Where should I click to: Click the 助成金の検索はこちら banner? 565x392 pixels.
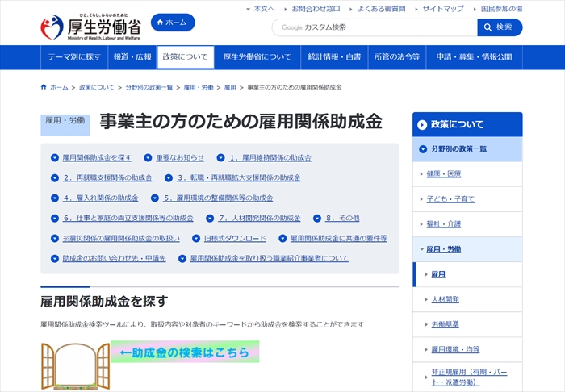pyautogui.click(x=185, y=352)
